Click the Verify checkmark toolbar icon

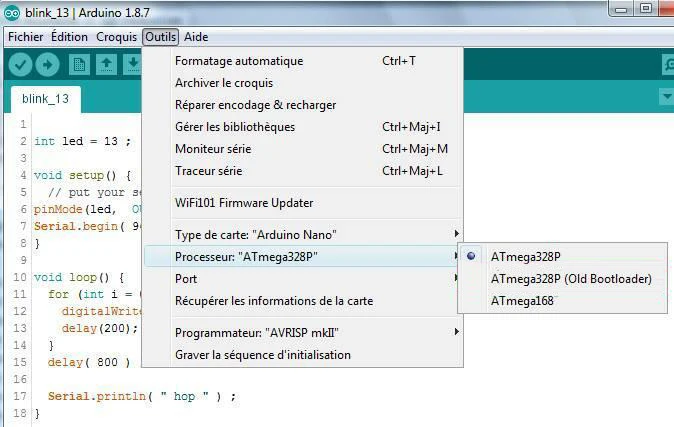click(20, 65)
